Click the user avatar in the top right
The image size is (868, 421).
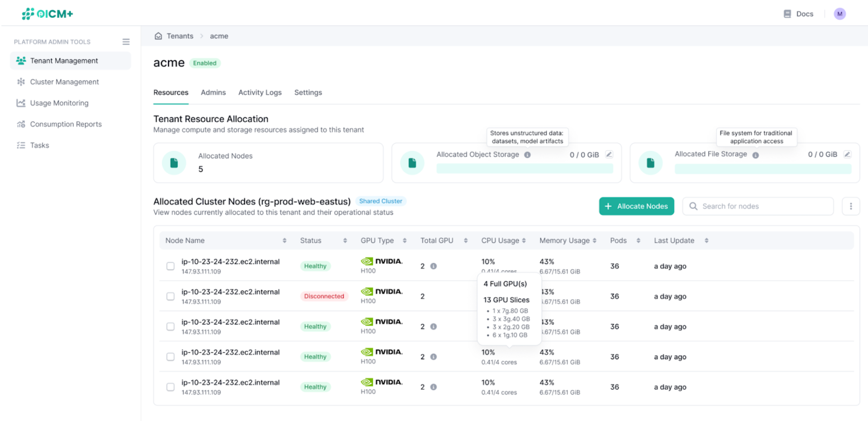(840, 14)
